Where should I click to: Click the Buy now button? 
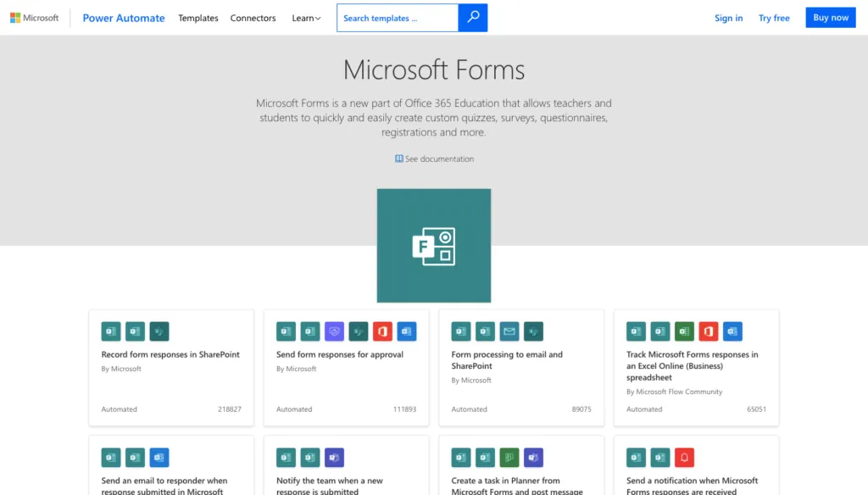[831, 18]
